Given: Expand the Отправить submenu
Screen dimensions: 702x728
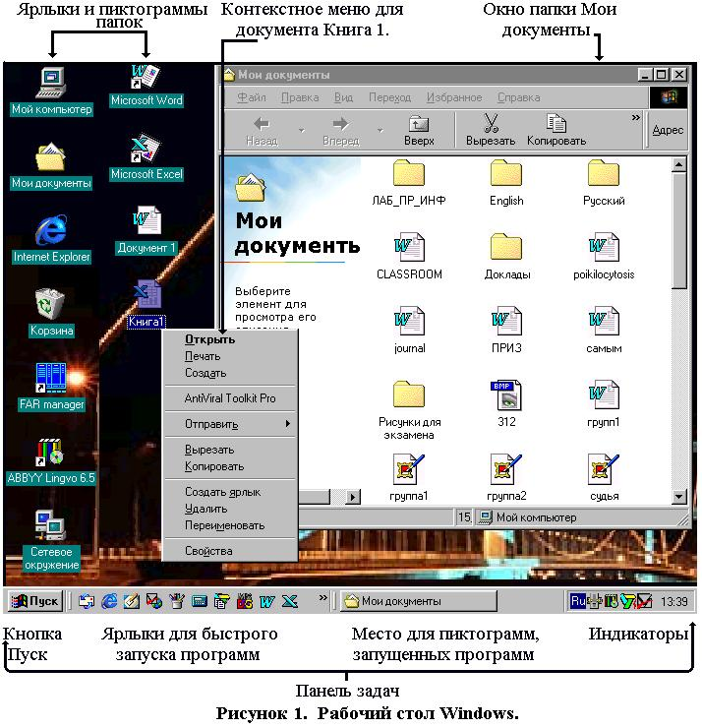Looking at the screenshot, I should click(x=230, y=424).
